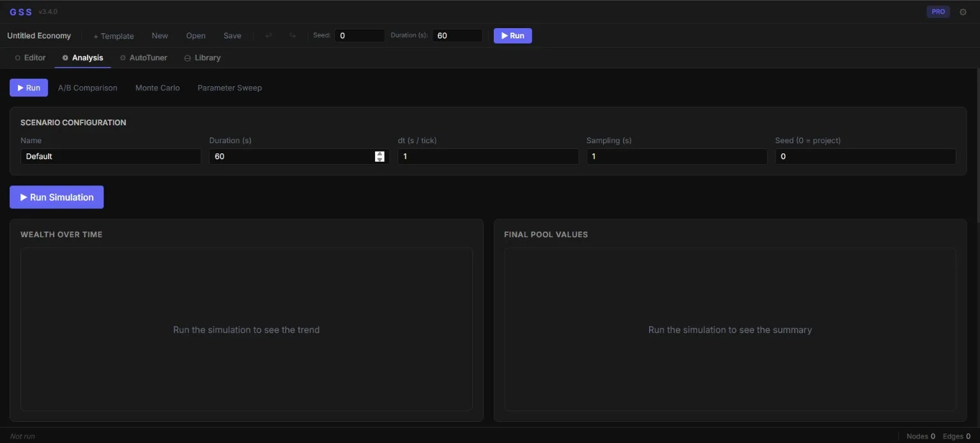Open the AutoTuner tab
The width and height of the screenshot is (980, 443).
click(x=144, y=58)
